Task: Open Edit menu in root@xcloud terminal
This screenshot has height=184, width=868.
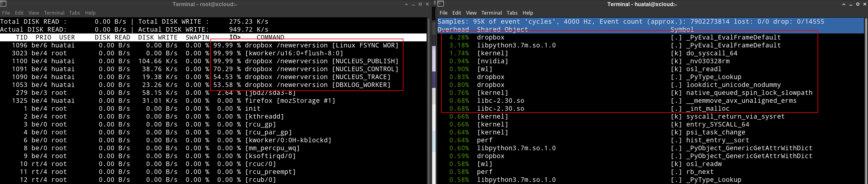Action: pos(19,13)
